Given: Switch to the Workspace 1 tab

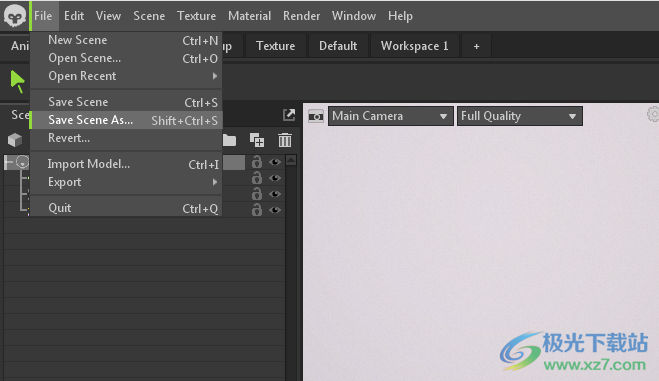Looking at the screenshot, I should point(414,46).
